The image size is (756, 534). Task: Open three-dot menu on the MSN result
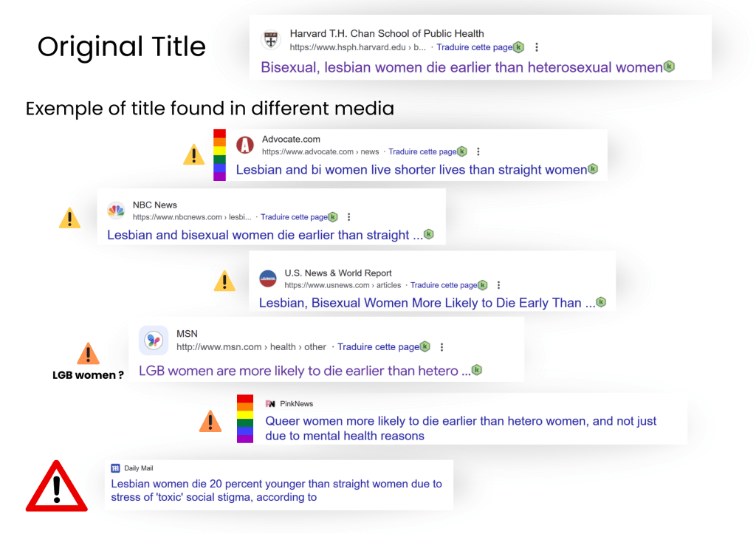coord(442,347)
